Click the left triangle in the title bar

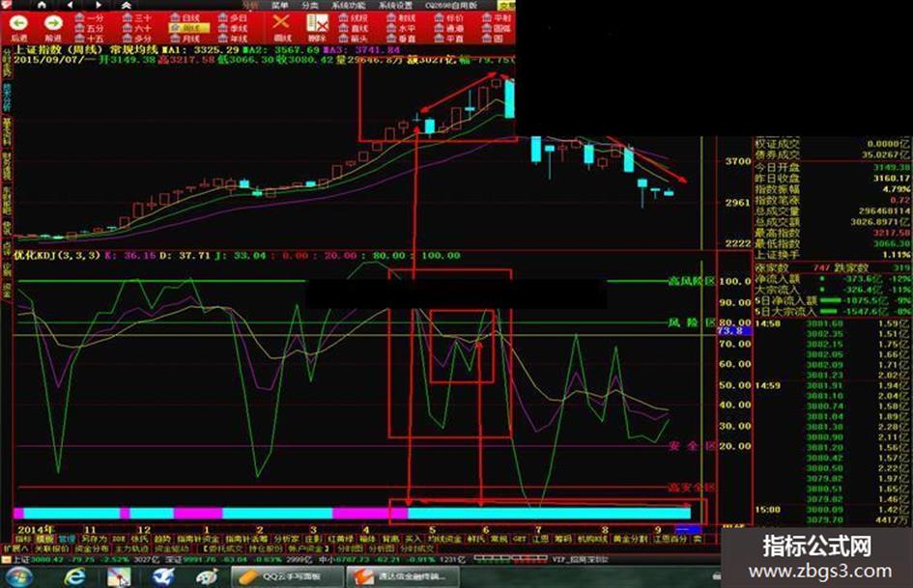coord(71,5)
